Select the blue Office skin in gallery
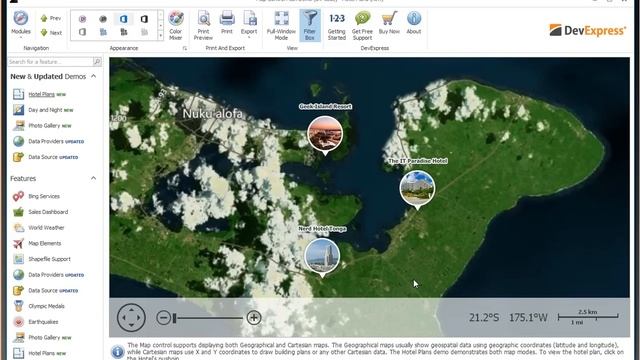This screenshot has height=360, width=640. (x=124, y=19)
